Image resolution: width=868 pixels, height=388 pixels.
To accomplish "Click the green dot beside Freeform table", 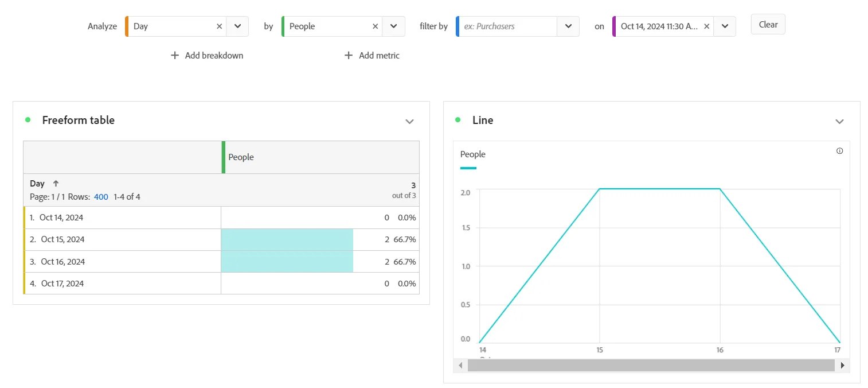I will (x=28, y=120).
